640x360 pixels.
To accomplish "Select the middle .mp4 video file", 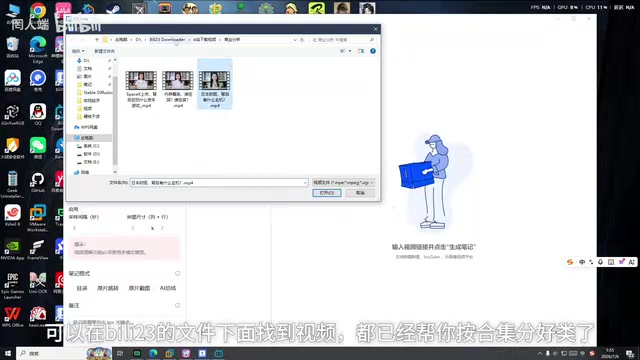I will (x=178, y=89).
